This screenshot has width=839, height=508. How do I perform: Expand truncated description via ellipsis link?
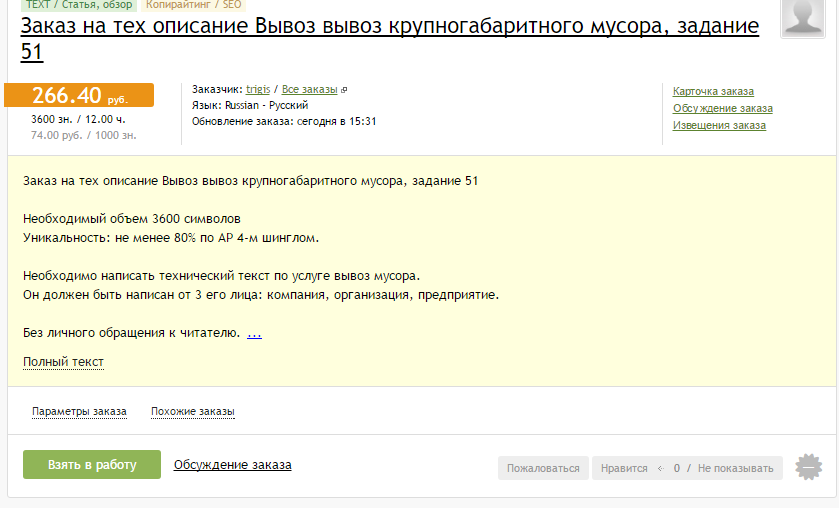tap(254, 333)
